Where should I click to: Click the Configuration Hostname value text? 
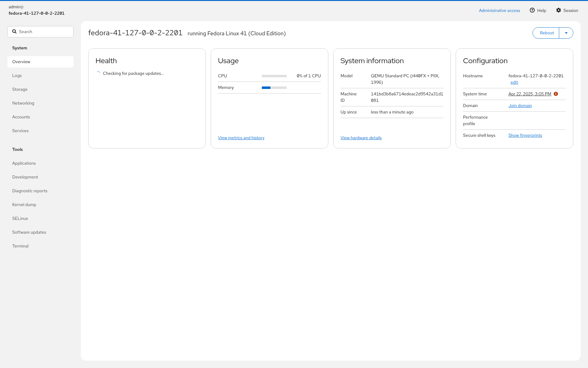[x=536, y=76]
